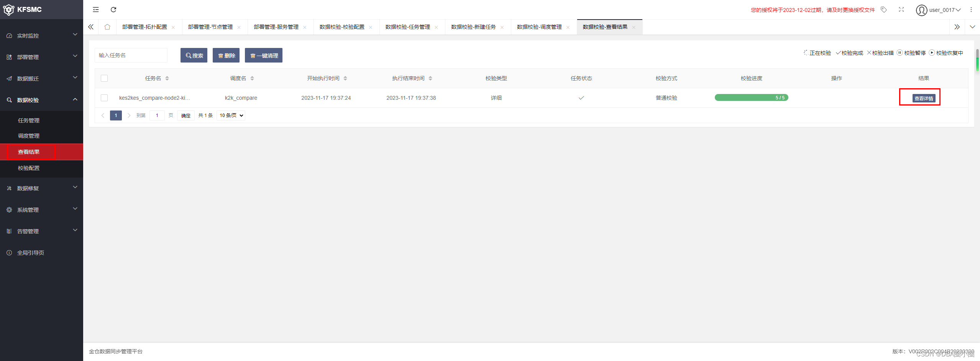Expand the 数据搬迁 sidebar menu

tap(41, 78)
